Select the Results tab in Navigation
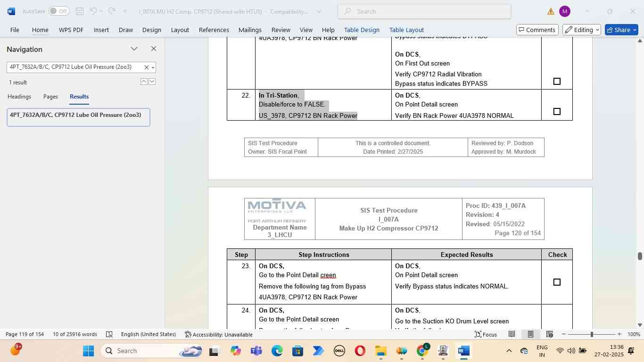This screenshot has height=362, width=644. (79, 97)
